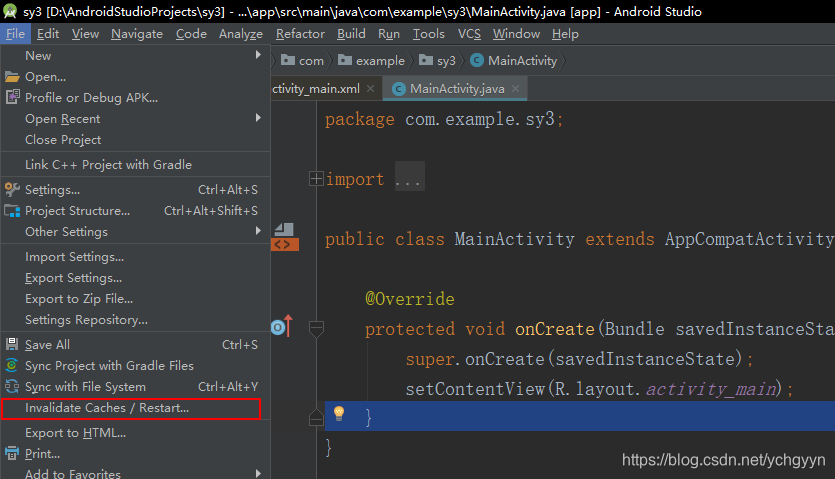Click the @Override annotation in code

coord(410,299)
